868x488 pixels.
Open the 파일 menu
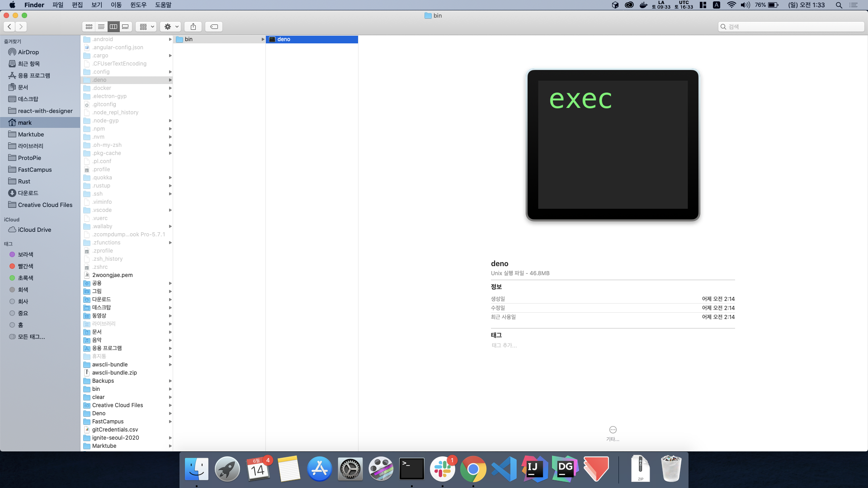58,5
